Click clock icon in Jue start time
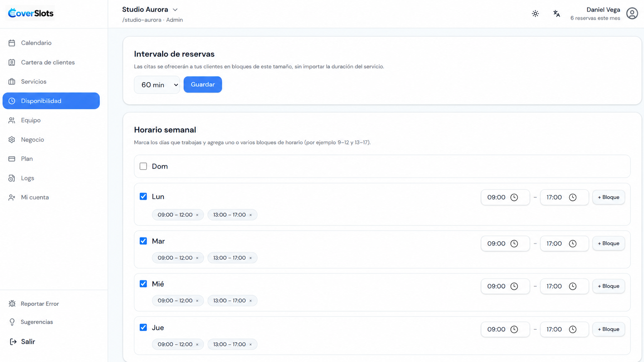The height and width of the screenshot is (362, 644). [514, 329]
